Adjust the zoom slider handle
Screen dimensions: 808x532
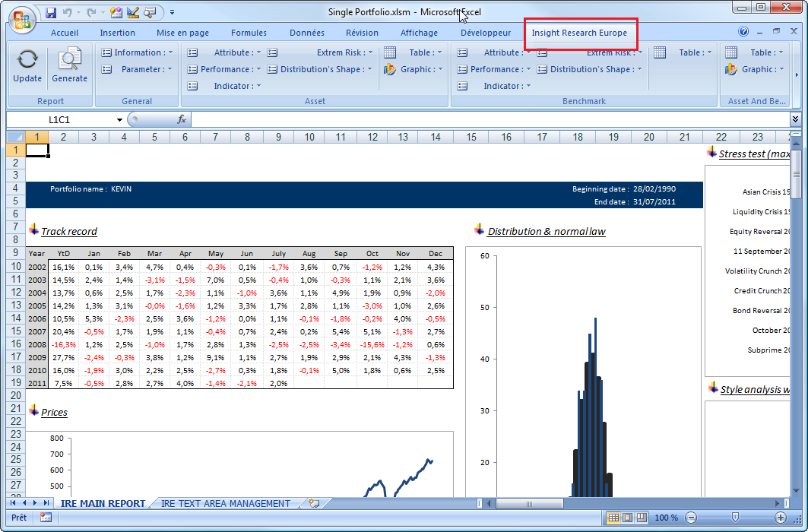pos(735,518)
